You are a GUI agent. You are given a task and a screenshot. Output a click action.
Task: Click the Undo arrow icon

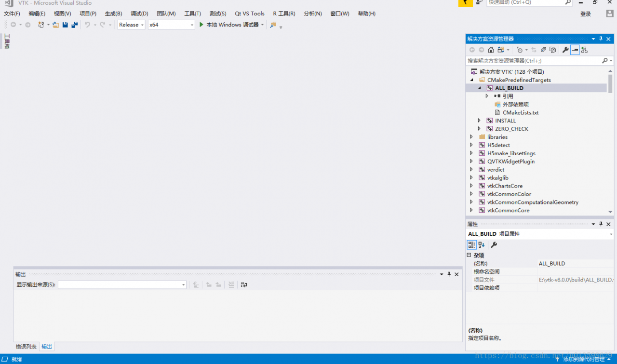[x=87, y=25]
